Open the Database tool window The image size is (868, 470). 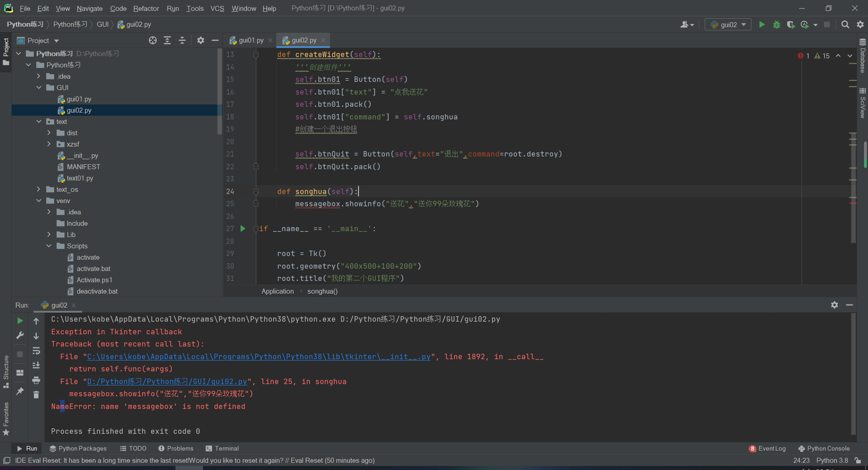tap(863, 56)
